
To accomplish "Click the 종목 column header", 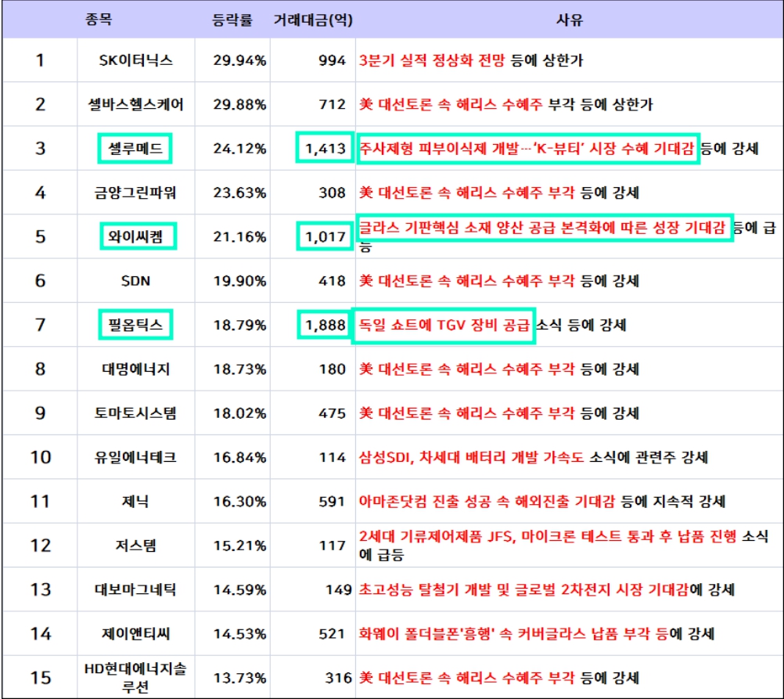I will (99, 20).
